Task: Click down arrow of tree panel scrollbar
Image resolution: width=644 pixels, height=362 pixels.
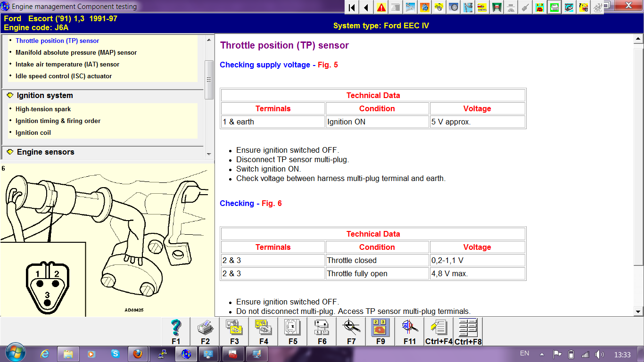Action: (x=209, y=155)
